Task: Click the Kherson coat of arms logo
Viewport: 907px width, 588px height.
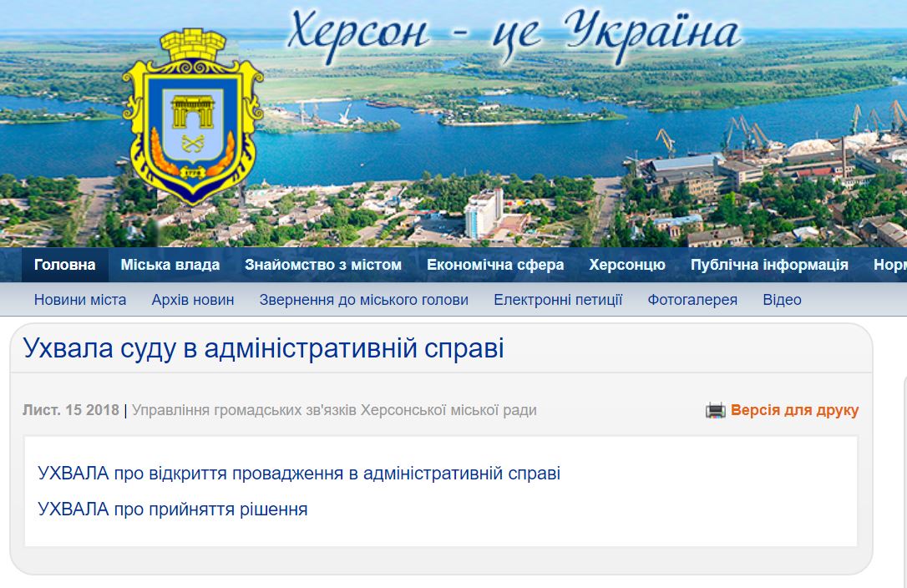Action: point(193,117)
